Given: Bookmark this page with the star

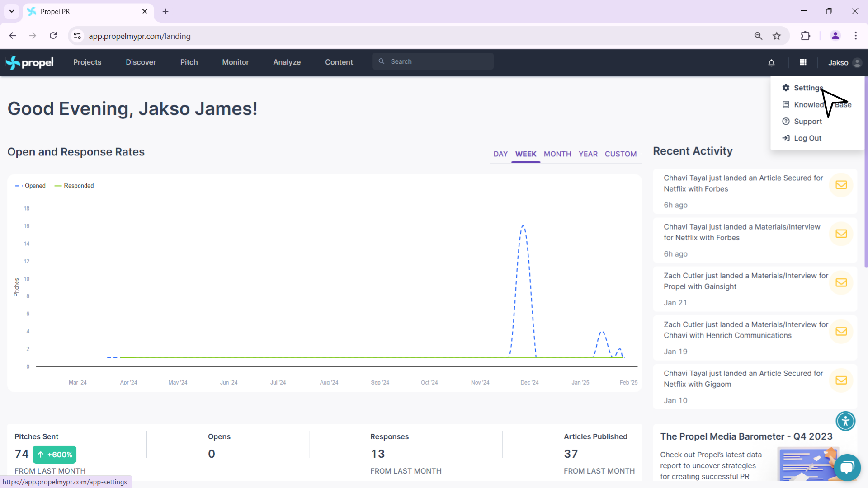Looking at the screenshot, I should pos(777,36).
